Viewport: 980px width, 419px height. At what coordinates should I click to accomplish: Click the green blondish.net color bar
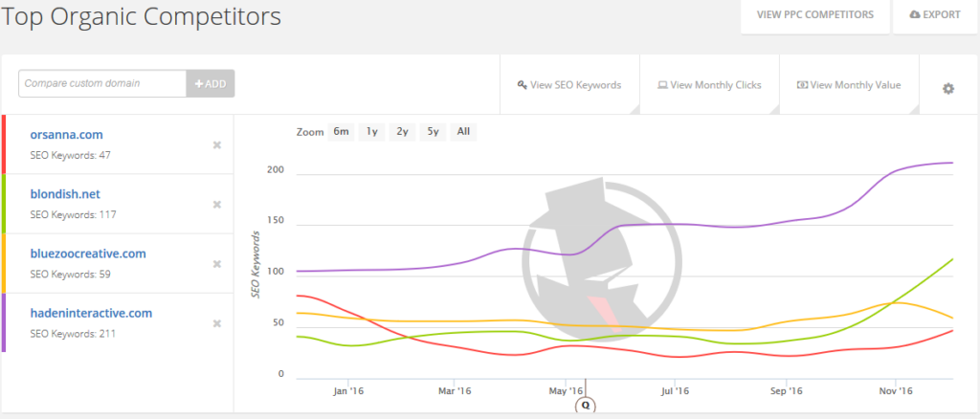pos(4,204)
